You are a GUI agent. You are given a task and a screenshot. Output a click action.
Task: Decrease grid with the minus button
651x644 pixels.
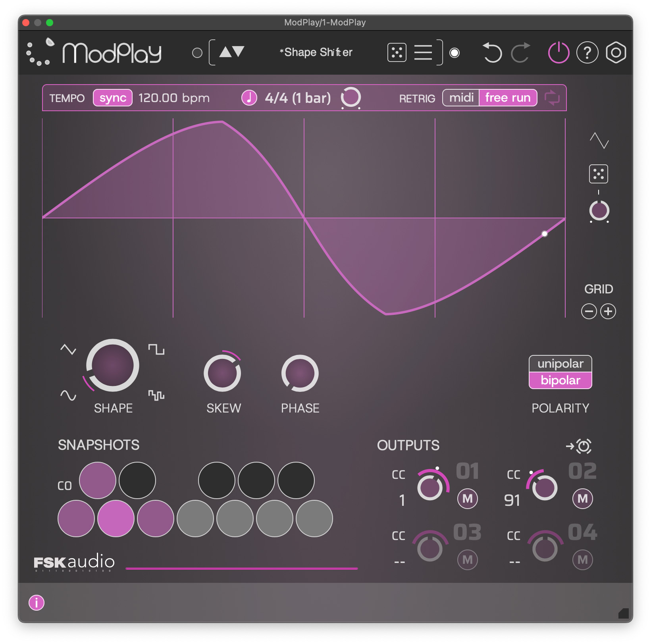(589, 311)
